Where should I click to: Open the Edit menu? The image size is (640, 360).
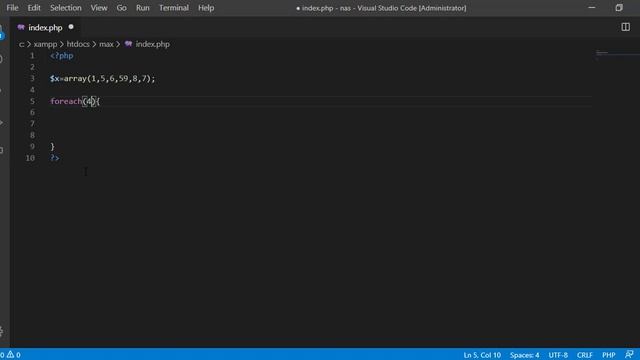[x=34, y=8]
